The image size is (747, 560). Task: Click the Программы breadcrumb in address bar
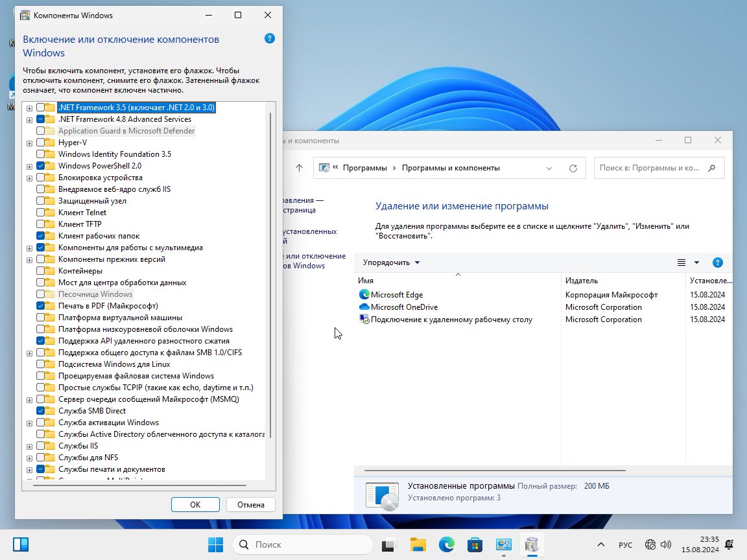tap(364, 168)
